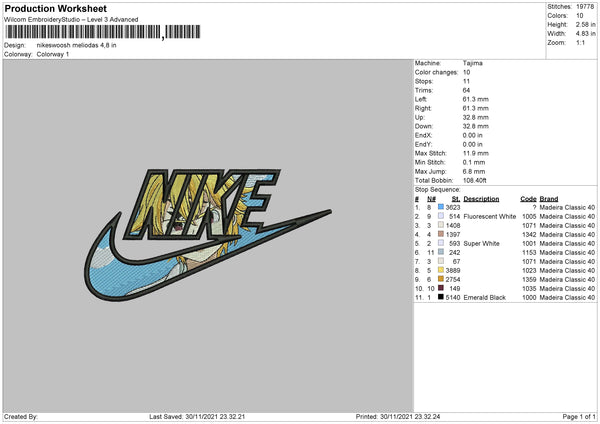The height and width of the screenshot is (424, 600).
Task: Click the orange swatch beside stitch count 2754
Action: click(x=441, y=279)
